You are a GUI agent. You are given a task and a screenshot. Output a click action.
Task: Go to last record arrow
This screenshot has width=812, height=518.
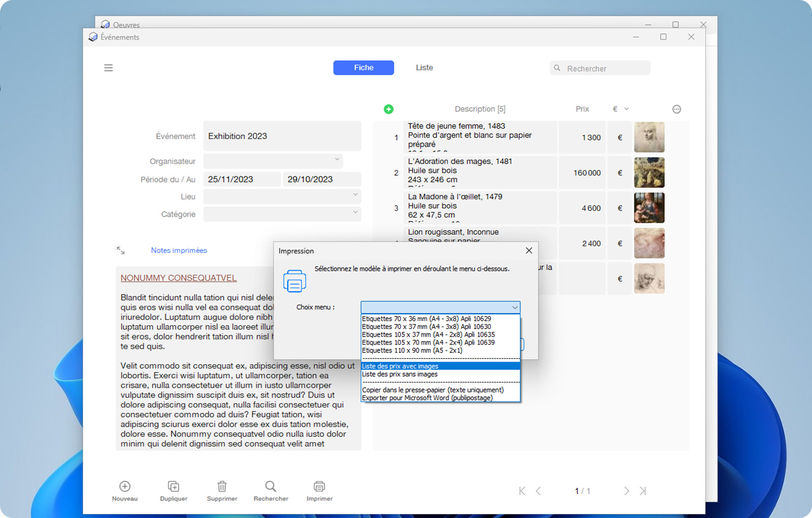tap(643, 491)
